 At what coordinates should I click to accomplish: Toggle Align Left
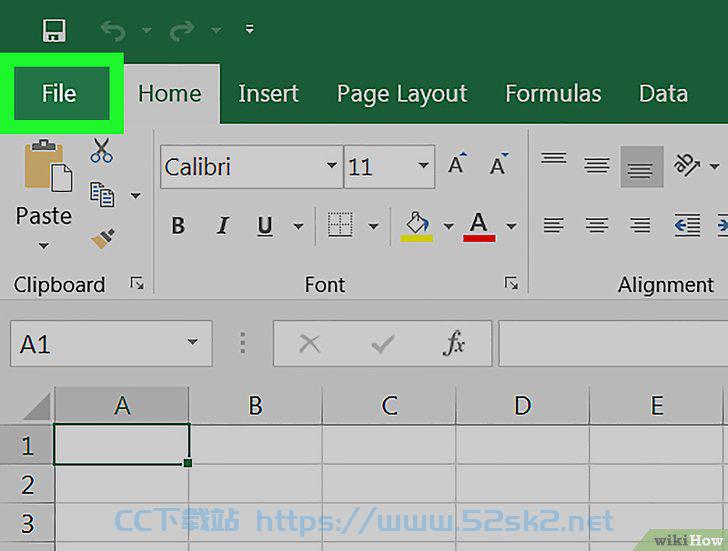[x=553, y=226]
